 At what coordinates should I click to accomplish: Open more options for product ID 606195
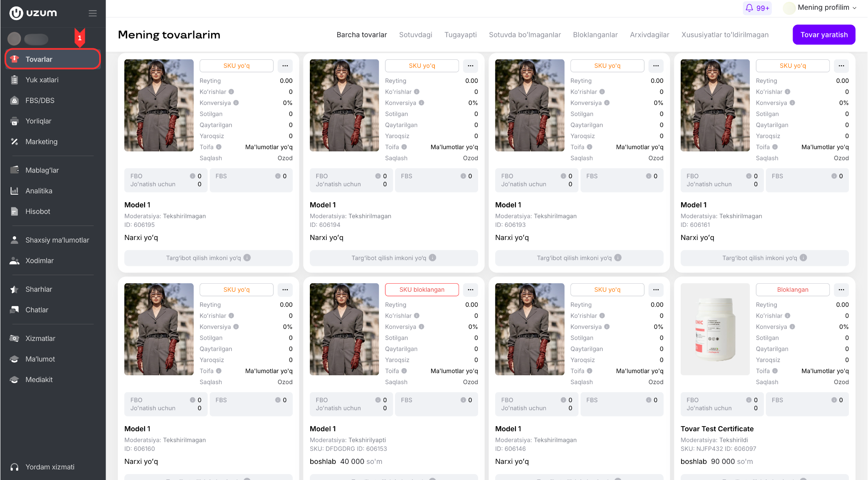(285, 66)
